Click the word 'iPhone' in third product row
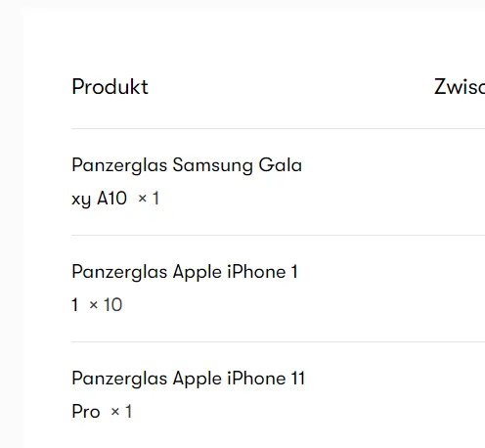 point(256,379)
